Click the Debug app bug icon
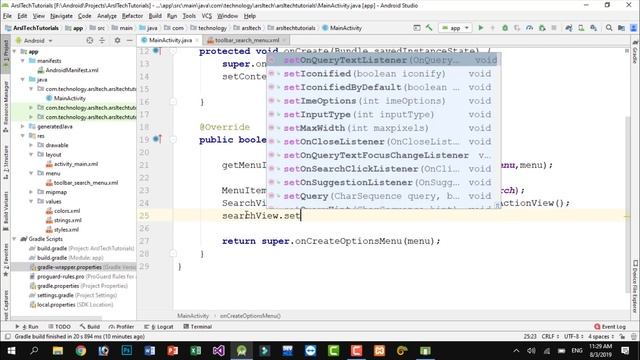This screenshot has width=640, height=360. click(x=505, y=28)
